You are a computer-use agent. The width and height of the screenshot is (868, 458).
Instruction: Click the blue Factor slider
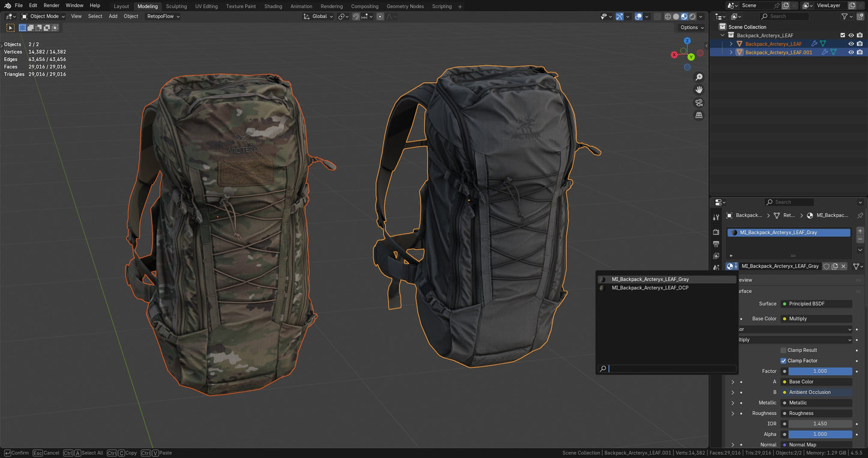[819, 371]
